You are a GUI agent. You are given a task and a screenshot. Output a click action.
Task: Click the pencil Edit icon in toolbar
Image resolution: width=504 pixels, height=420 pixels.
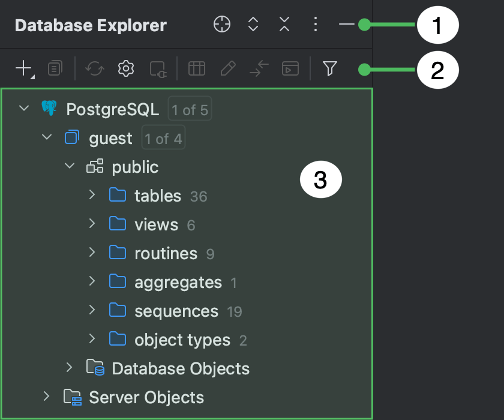[227, 68]
